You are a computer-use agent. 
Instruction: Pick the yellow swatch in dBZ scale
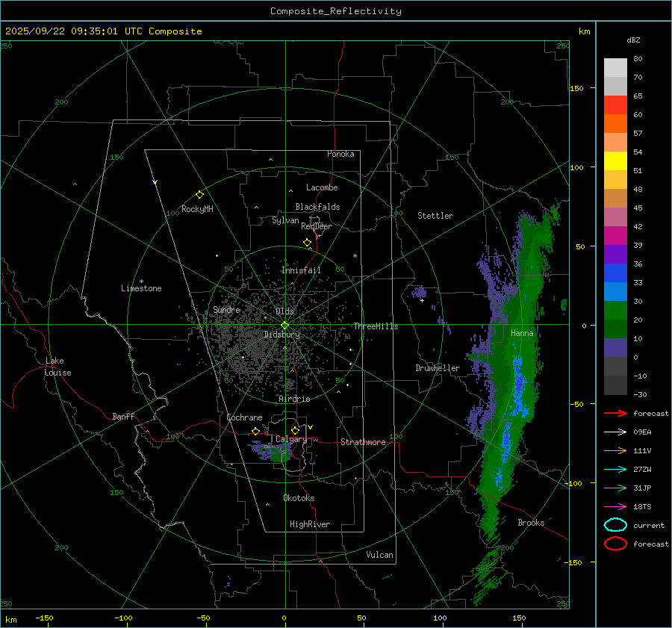[615, 161]
